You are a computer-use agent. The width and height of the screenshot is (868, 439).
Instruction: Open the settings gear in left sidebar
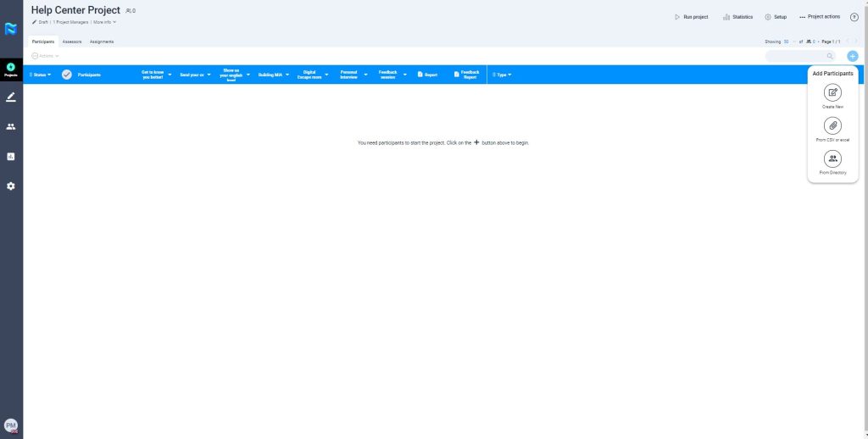[x=11, y=186]
